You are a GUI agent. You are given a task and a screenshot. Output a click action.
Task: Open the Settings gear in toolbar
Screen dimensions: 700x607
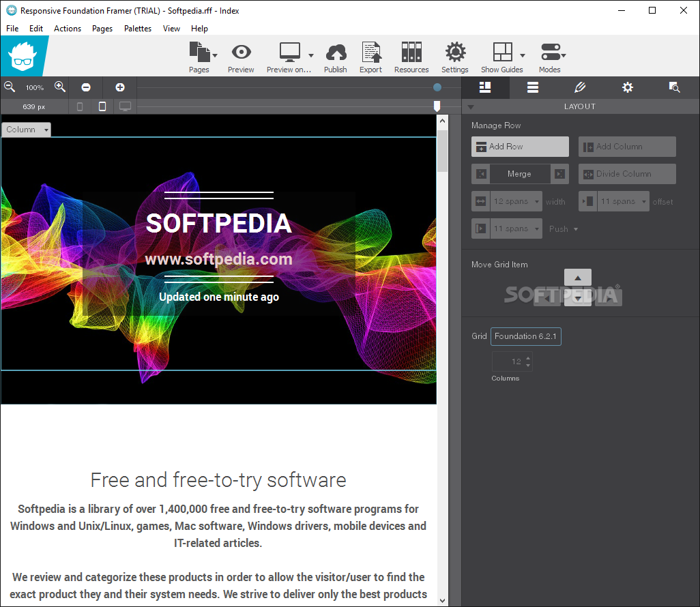click(x=455, y=53)
